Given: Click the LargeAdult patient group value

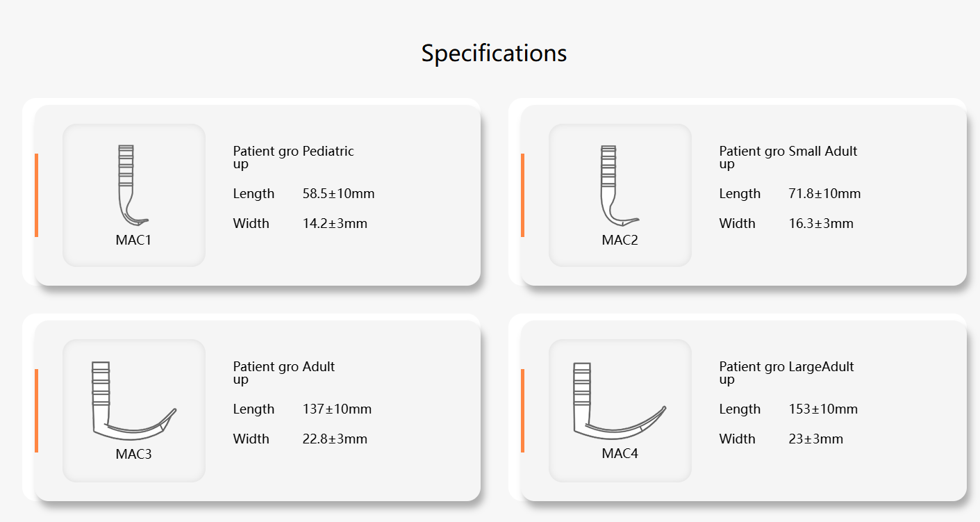Looking at the screenshot, I should tap(822, 366).
